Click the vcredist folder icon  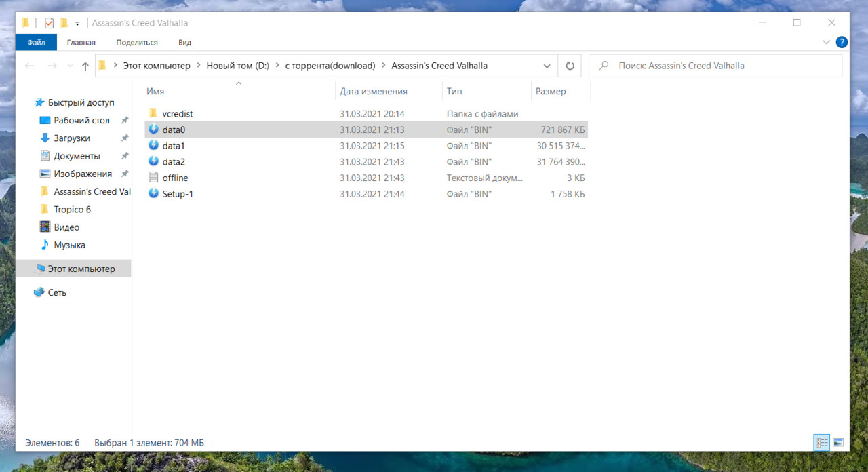(x=153, y=113)
